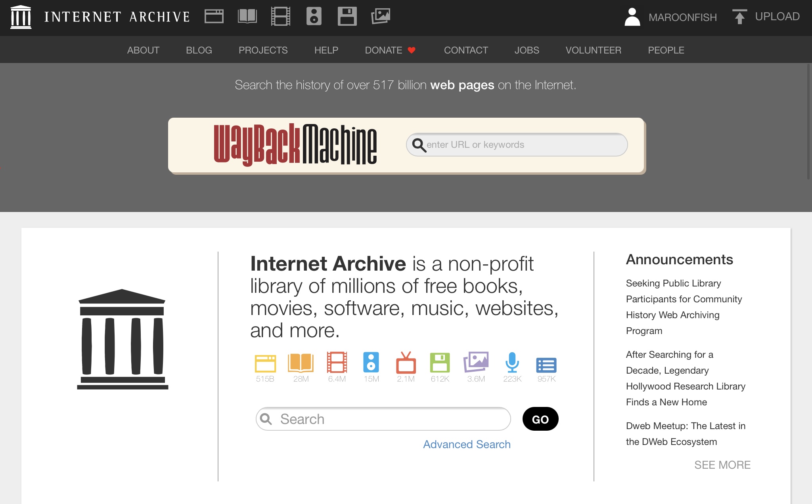Image resolution: width=812 pixels, height=504 pixels.
Task: Open the Video film icon in top bar
Action: [x=281, y=16]
